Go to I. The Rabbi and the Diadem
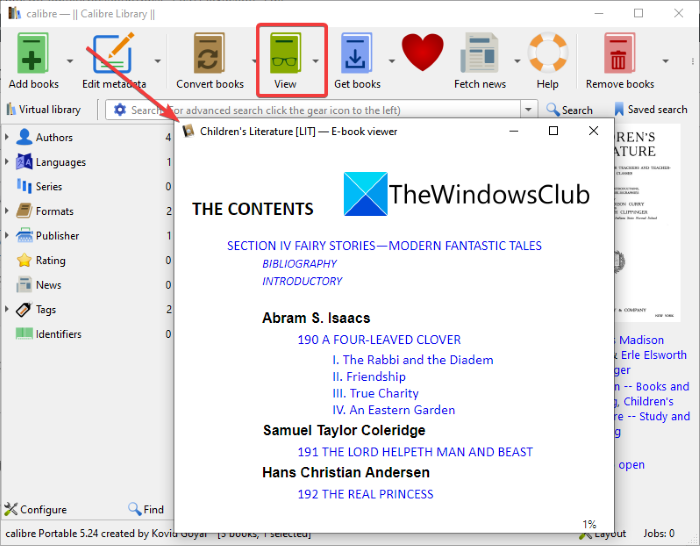Image resolution: width=700 pixels, height=546 pixels. [413, 360]
